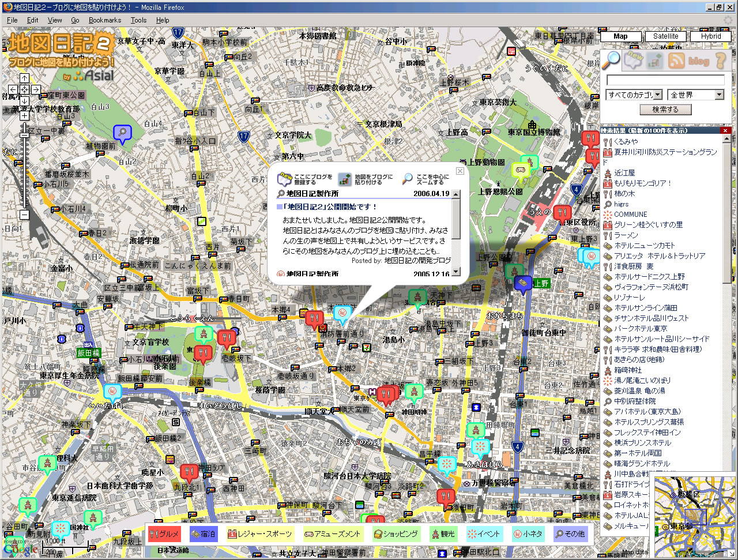Click the orange RSS feed icon

(676, 61)
